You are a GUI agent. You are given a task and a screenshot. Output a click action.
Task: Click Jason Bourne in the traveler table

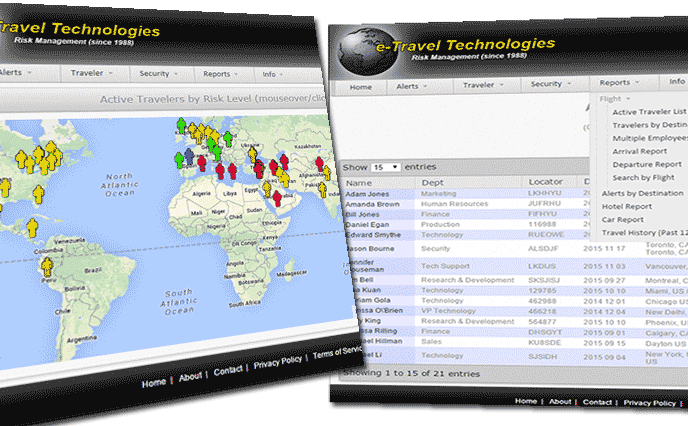(x=370, y=248)
